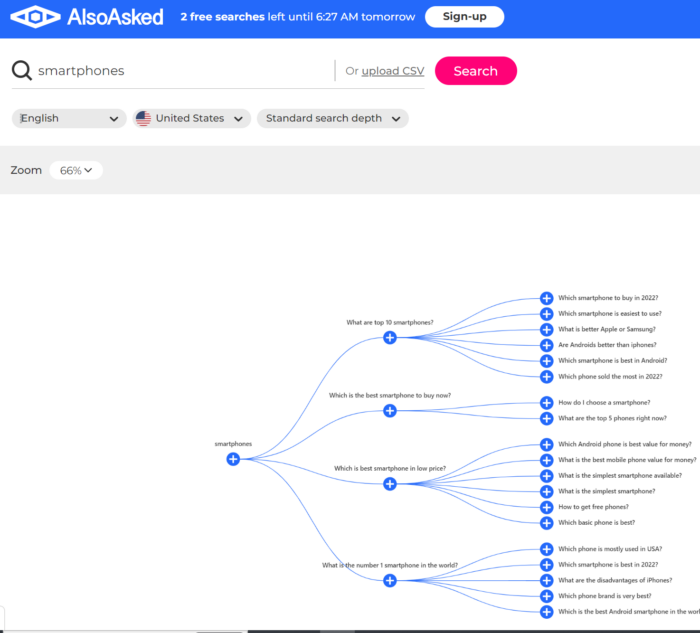Click the search magnifier icon
Screen dimensions: 700x633
pyautogui.click(x=21, y=71)
